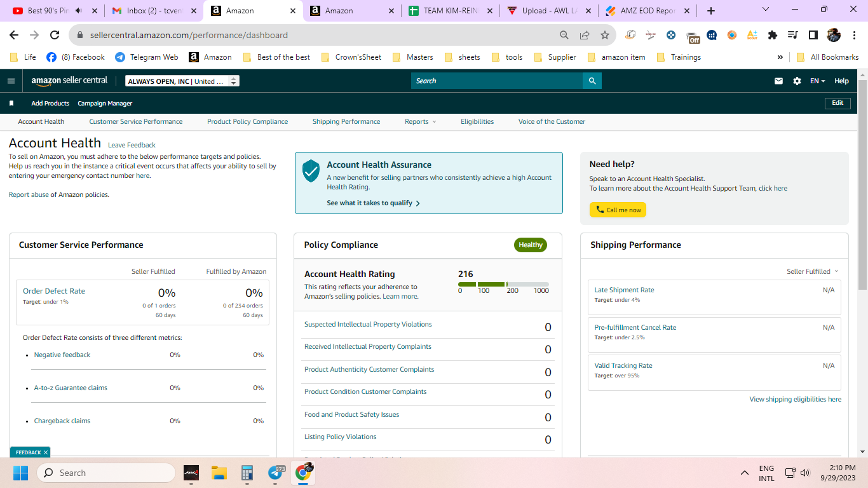Switch to the Account Health tab
This screenshot has width=868, height=488.
click(x=41, y=121)
